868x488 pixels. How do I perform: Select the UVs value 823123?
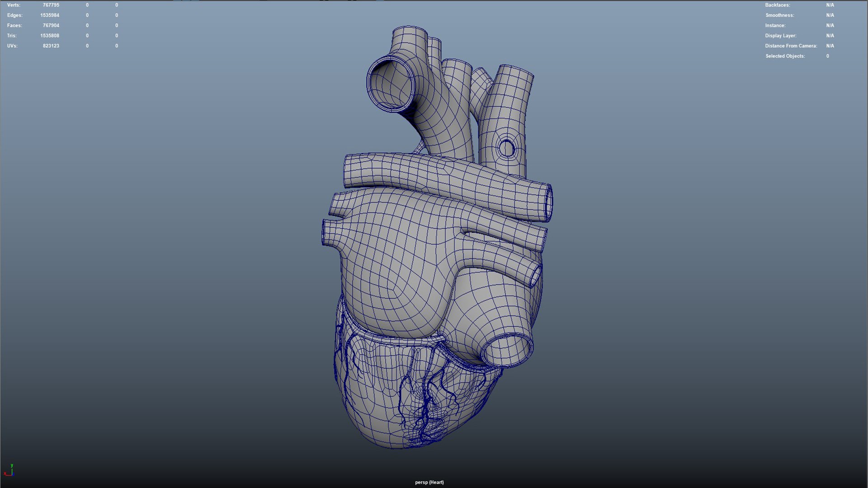[51, 46]
